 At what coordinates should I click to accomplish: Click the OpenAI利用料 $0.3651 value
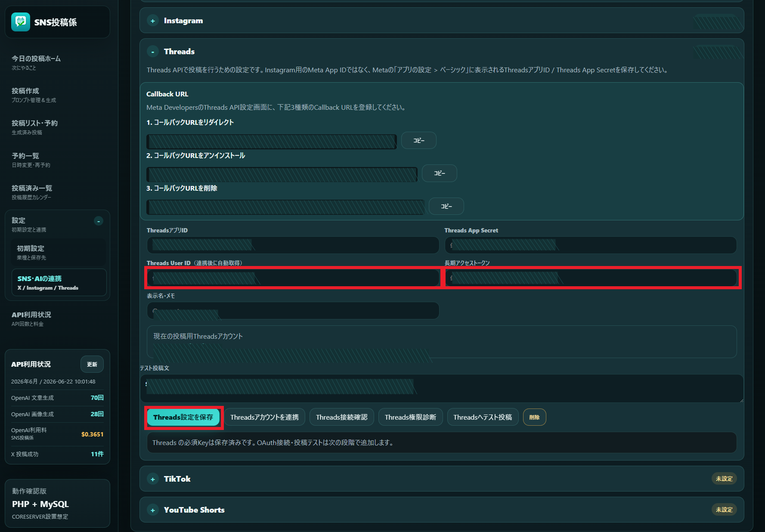tap(92, 434)
